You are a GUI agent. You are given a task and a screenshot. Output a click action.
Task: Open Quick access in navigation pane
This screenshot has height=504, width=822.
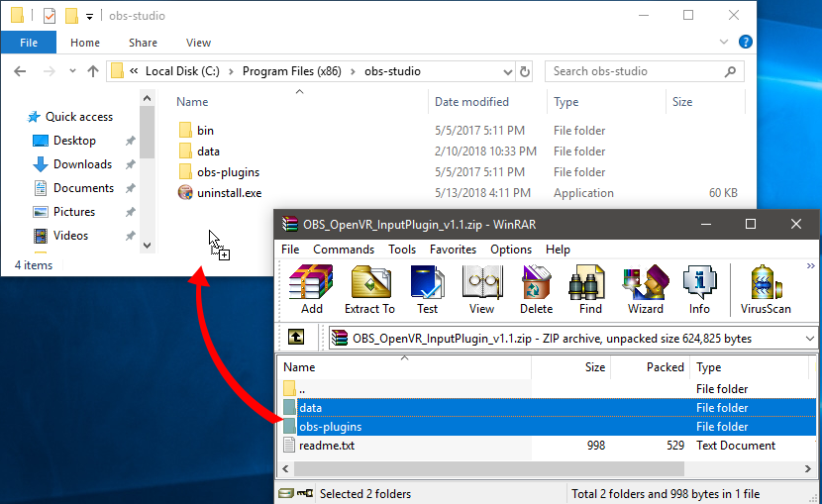78,117
